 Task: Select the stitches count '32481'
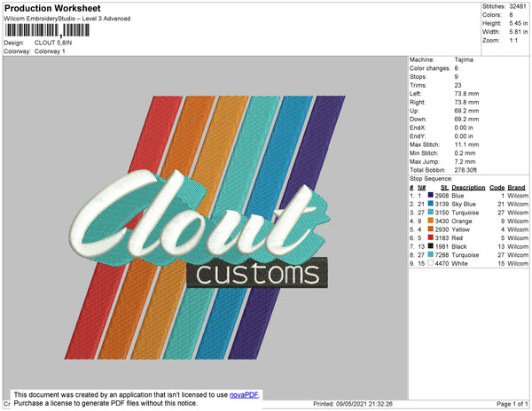coord(518,6)
